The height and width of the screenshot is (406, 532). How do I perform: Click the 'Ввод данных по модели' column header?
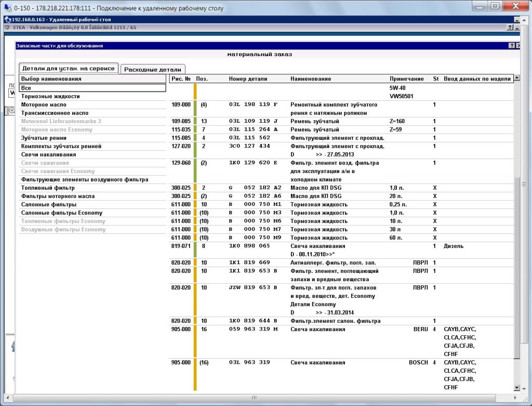click(x=477, y=78)
